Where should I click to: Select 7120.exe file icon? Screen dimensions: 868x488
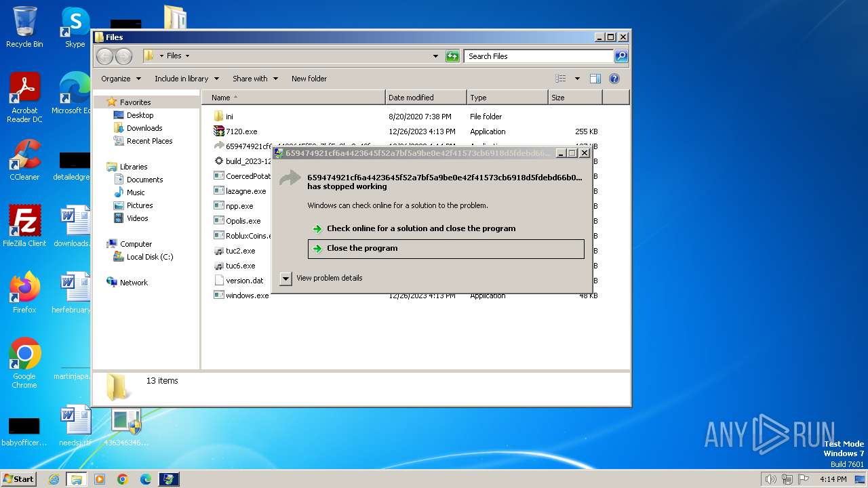(x=218, y=131)
